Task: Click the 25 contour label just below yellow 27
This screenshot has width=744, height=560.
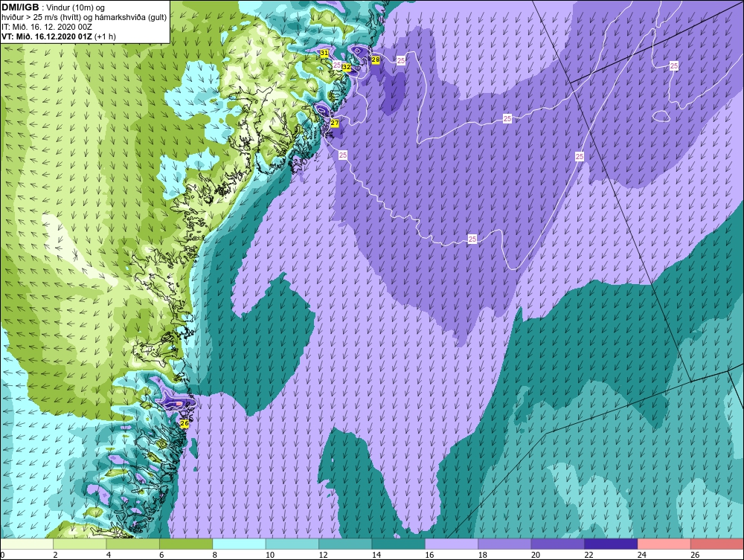Action: pos(342,155)
